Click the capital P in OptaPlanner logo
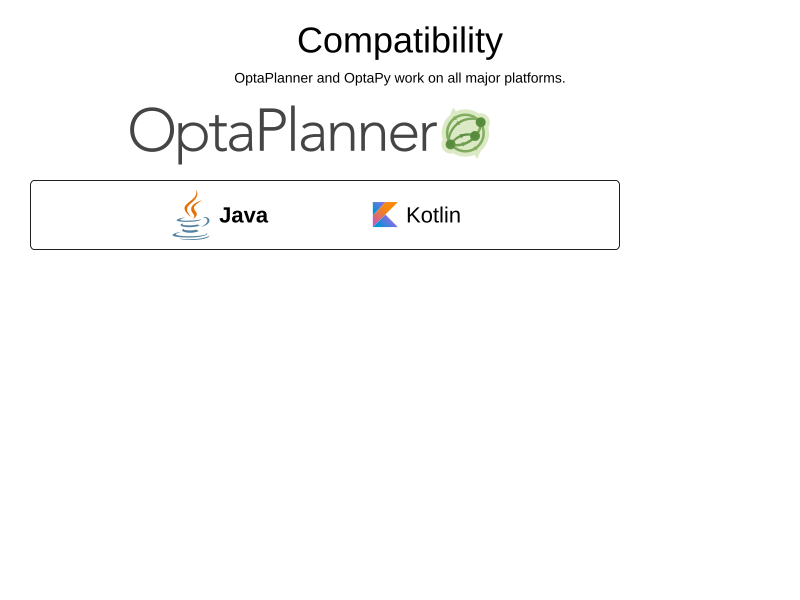 click(x=272, y=129)
